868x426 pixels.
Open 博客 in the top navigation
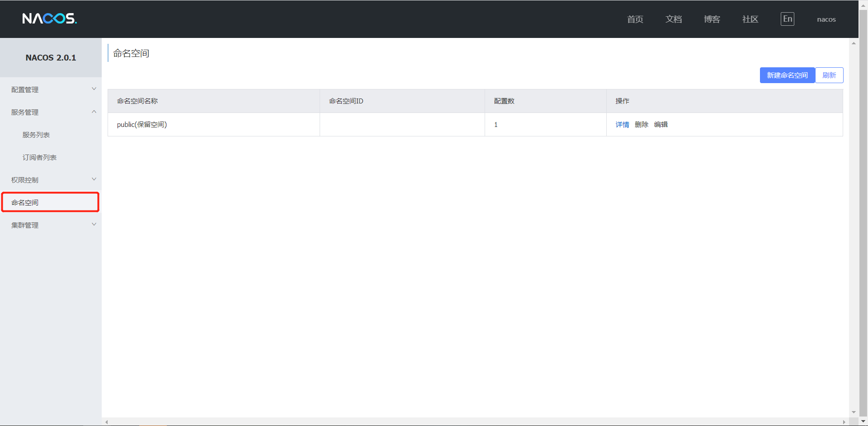[712, 19]
